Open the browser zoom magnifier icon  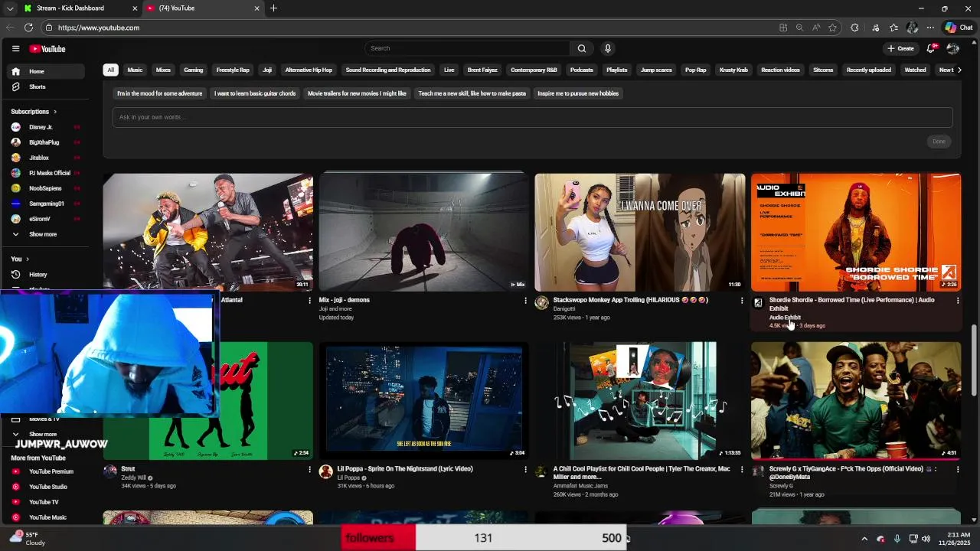click(799, 28)
